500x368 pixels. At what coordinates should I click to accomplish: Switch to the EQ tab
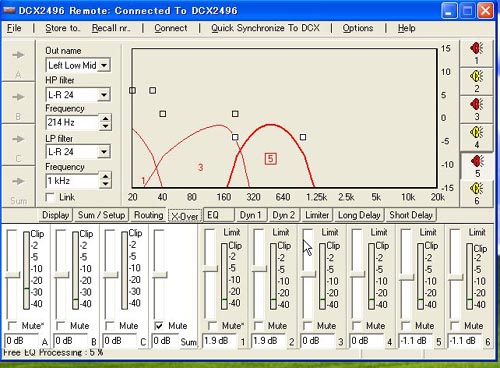click(x=219, y=215)
